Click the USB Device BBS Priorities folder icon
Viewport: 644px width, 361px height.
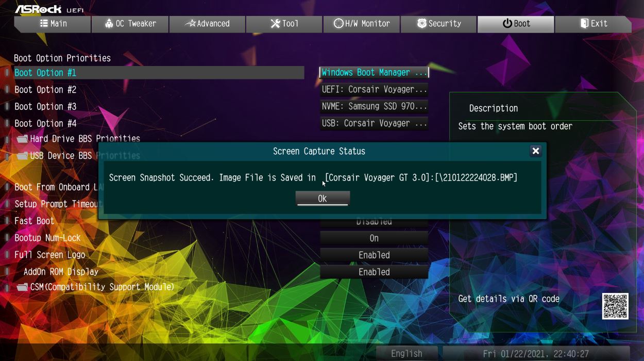coord(22,156)
